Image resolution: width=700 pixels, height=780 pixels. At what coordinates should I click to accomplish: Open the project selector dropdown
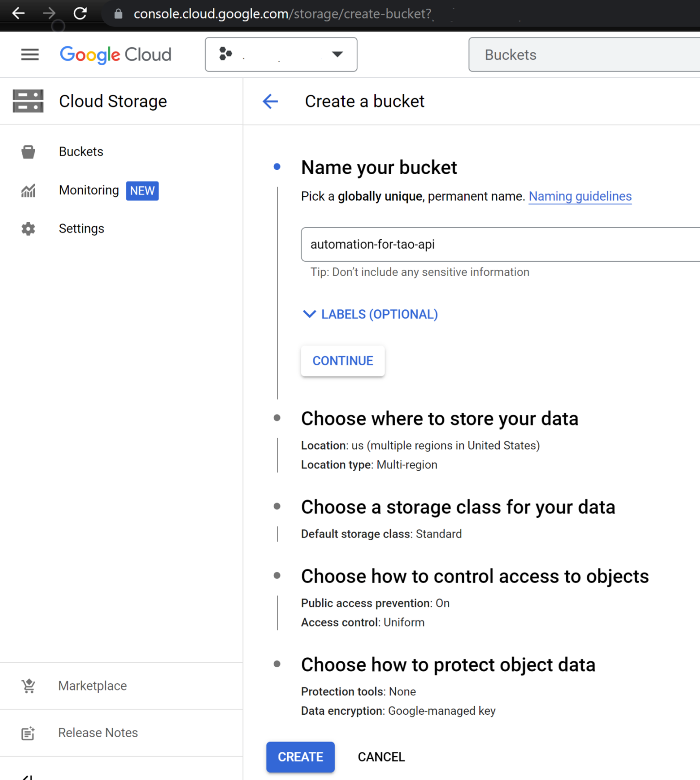(281, 54)
